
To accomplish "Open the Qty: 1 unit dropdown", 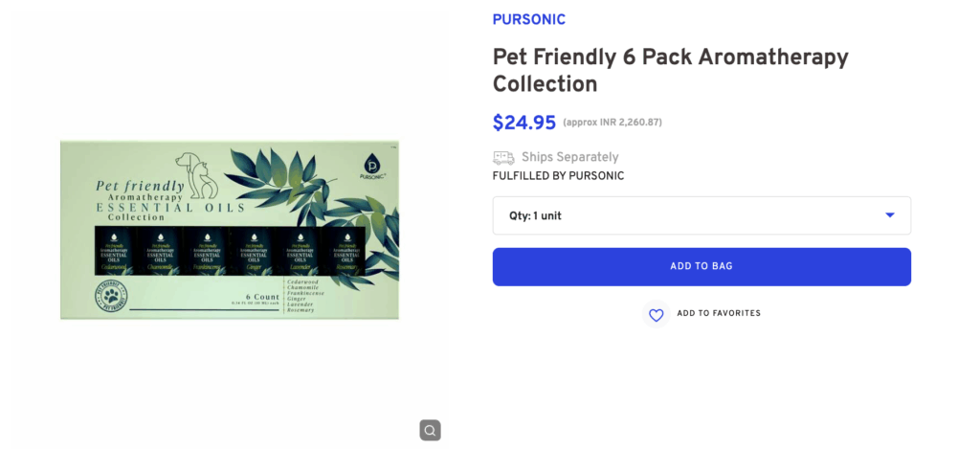I will click(701, 215).
